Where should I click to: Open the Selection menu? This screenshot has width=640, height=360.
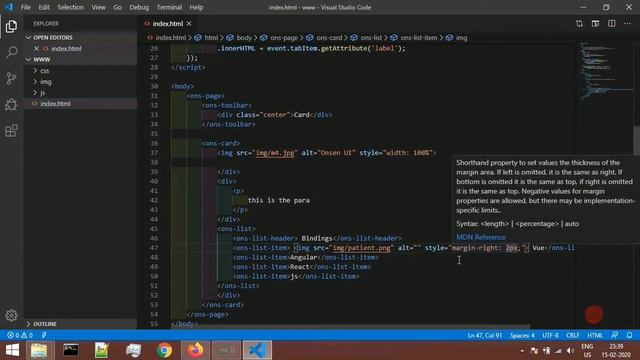pos(71,7)
